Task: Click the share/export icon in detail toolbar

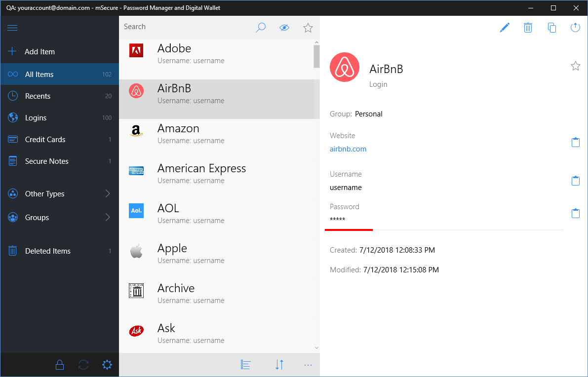Action: (575, 27)
